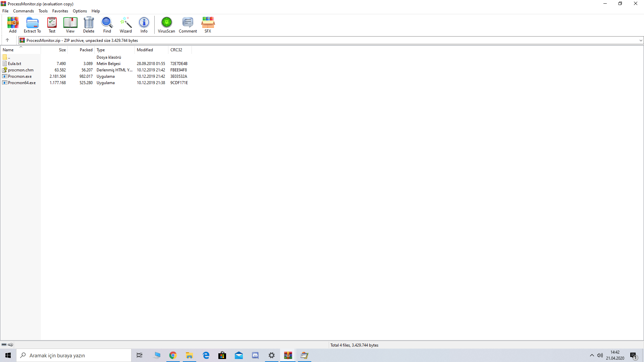The height and width of the screenshot is (362, 644).
Task: Open the Commands menu
Action: point(23,11)
